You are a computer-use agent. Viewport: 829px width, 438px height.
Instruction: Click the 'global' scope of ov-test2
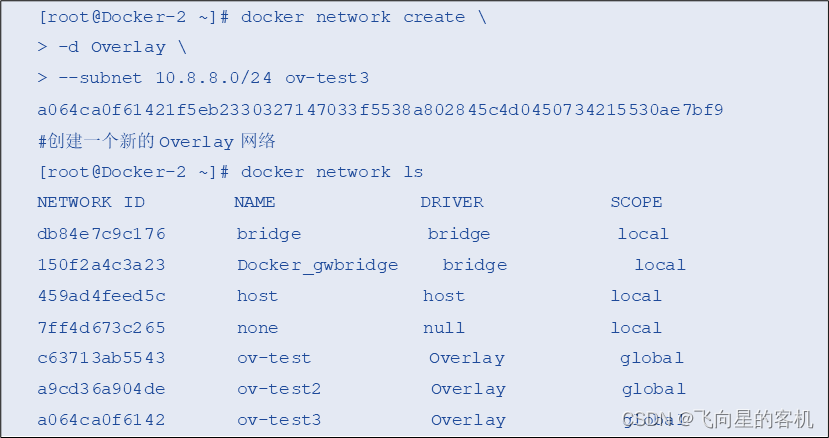point(654,389)
